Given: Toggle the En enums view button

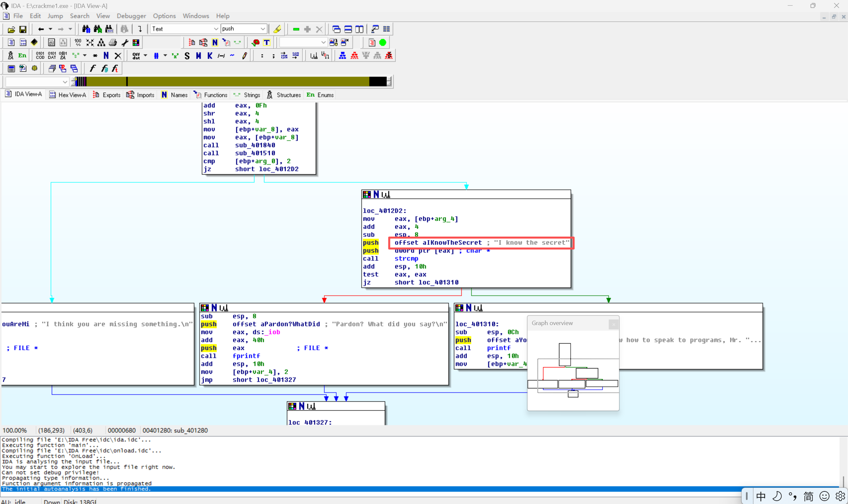Looking at the screenshot, I should click(x=22, y=56).
